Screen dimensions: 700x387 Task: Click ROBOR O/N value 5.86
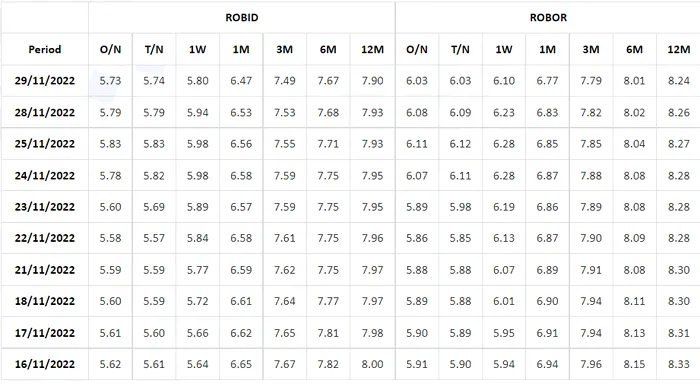(417, 238)
